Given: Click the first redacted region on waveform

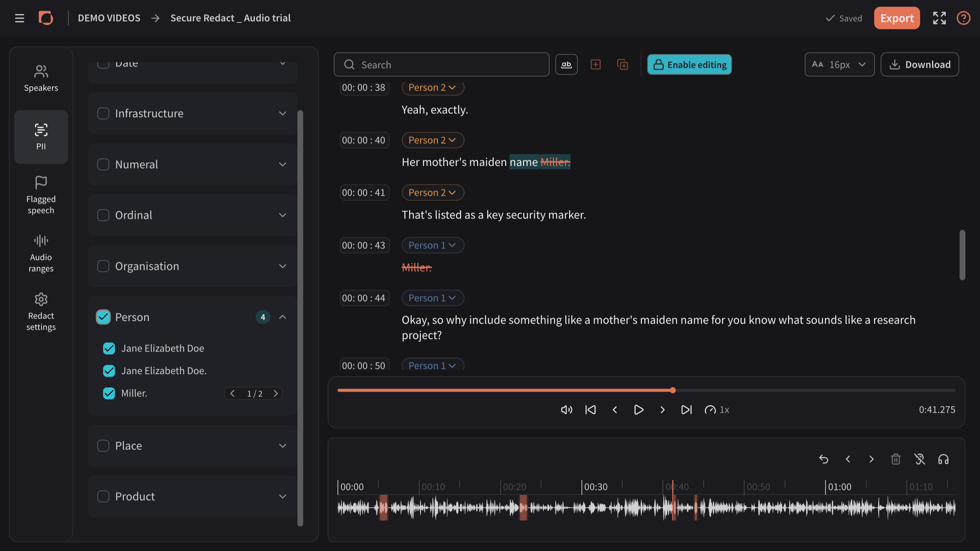Looking at the screenshot, I should [x=383, y=508].
